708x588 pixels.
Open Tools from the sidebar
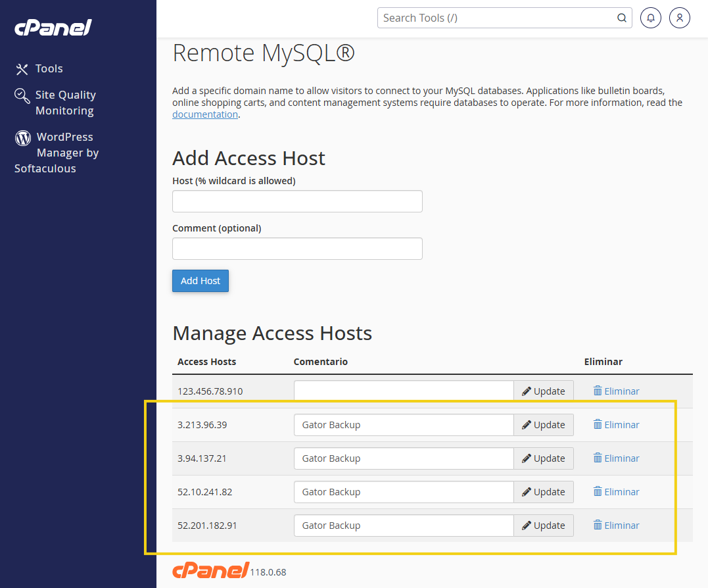tap(49, 68)
